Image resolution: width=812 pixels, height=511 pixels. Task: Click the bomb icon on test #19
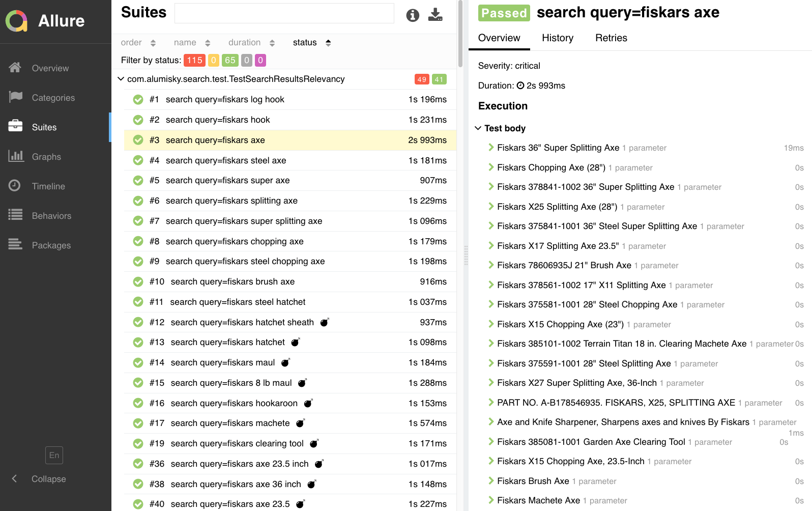(314, 443)
